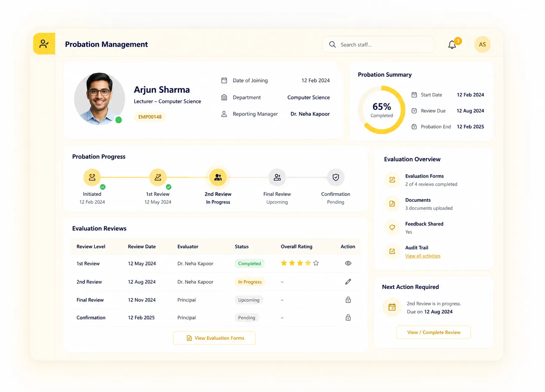Click the 12 Nov 2024 review date cell
The height and width of the screenshot is (392, 545).
pos(142,300)
